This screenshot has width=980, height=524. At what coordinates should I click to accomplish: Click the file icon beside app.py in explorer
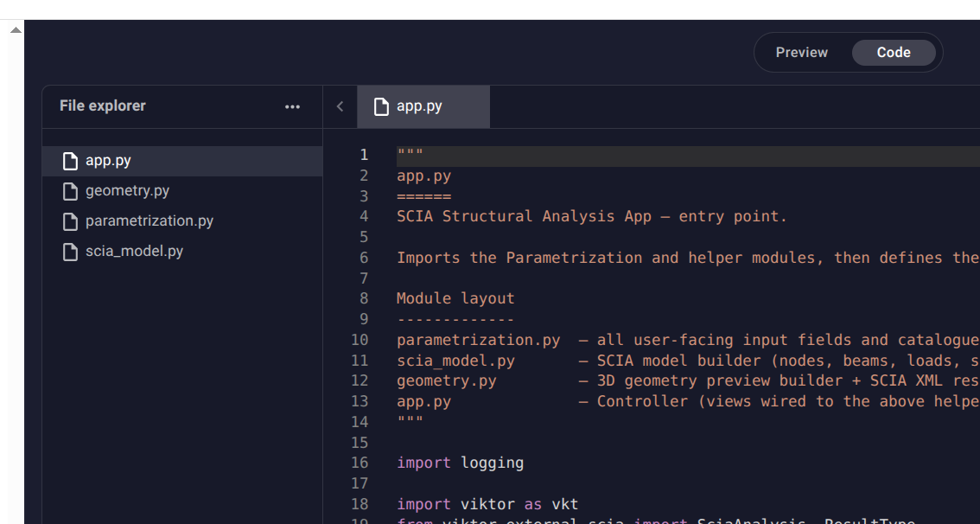71,162
